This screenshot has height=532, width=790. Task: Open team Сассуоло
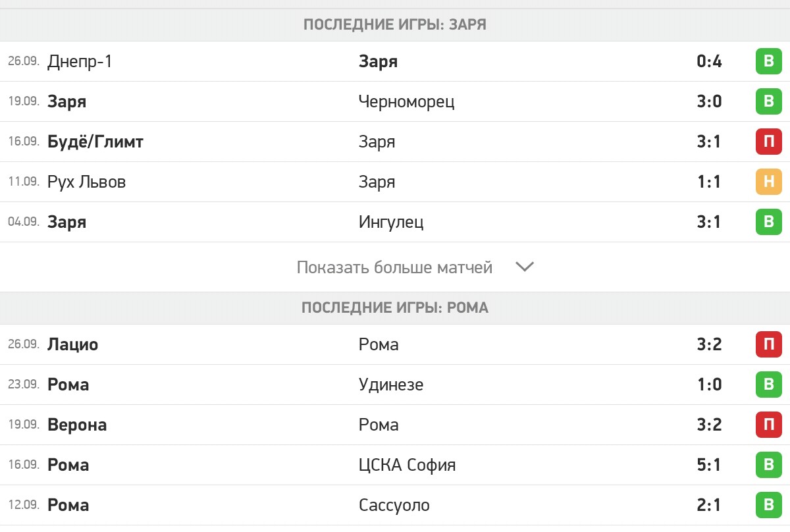394,506
